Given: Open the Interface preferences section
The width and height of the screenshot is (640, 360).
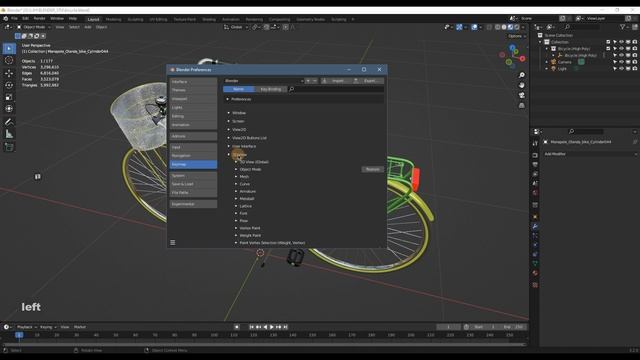Looking at the screenshot, I should coord(193,82).
